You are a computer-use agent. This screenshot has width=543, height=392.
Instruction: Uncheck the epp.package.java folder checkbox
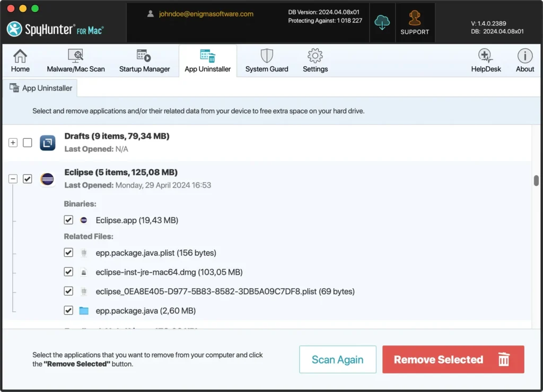pos(68,310)
